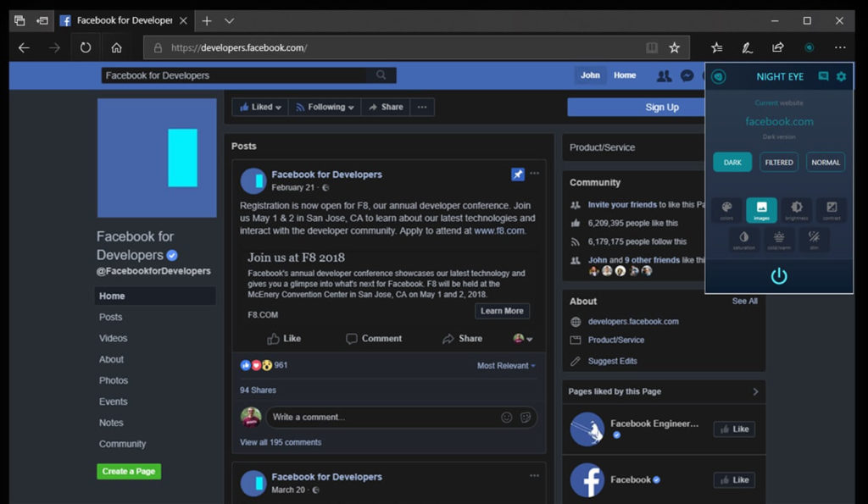The image size is (868, 504).
Task: Select the colors swatch in Night Eye
Action: pyautogui.click(x=726, y=209)
